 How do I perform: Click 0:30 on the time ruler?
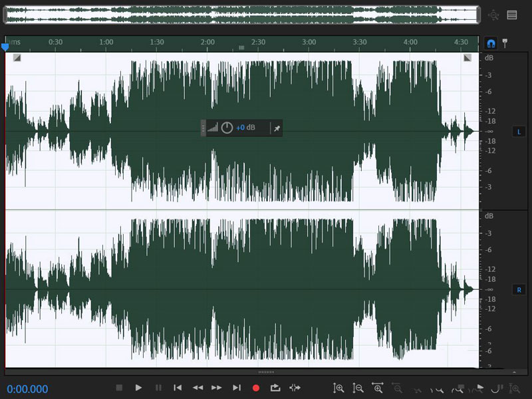click(x=55, y=42)
